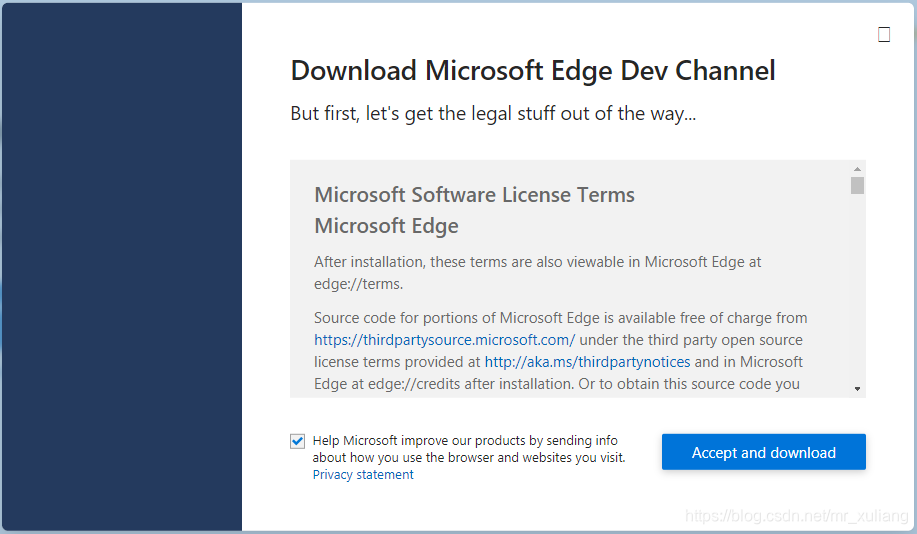Click the edge://credits text in license

[x=413, y=384]
